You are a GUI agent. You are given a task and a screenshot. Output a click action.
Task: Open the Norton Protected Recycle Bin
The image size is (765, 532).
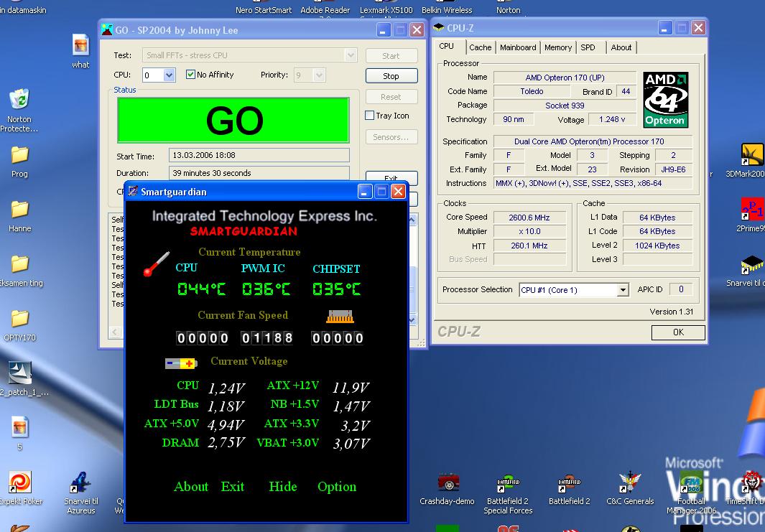[x=19, y=101]
